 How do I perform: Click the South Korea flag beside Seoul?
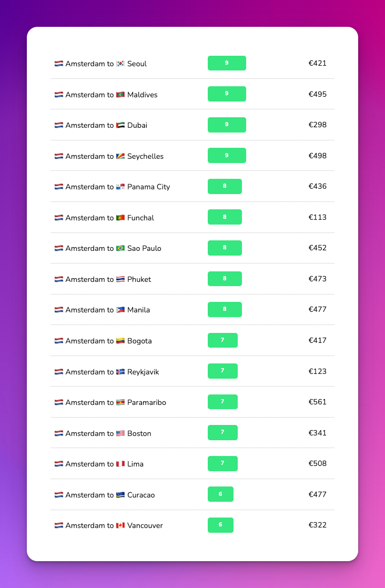pyautogui.click(x=120, y=64)
